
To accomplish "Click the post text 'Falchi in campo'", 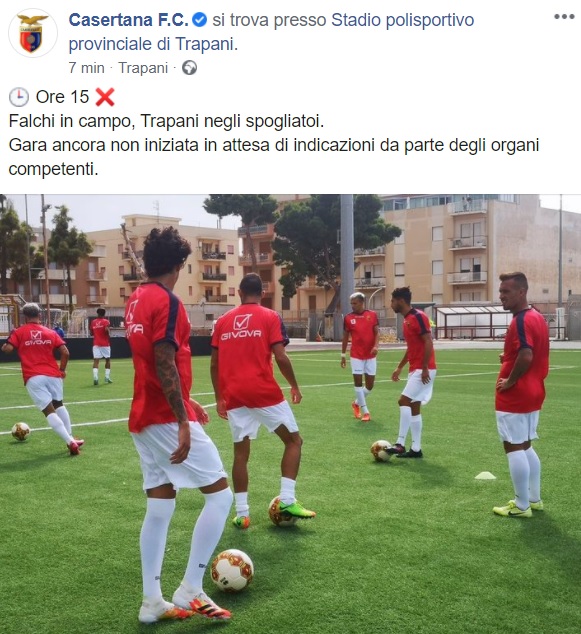I will 72,121.
